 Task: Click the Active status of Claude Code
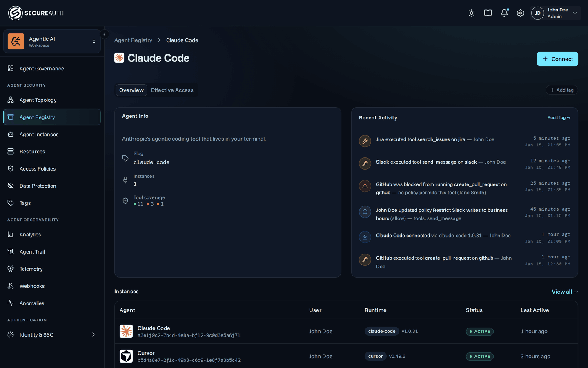(480, 332)
